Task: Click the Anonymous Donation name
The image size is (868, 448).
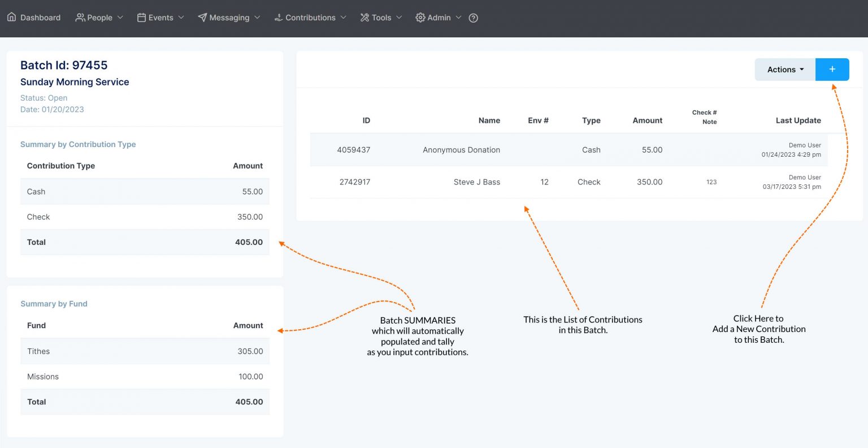Action: click(x=461, y=150)
